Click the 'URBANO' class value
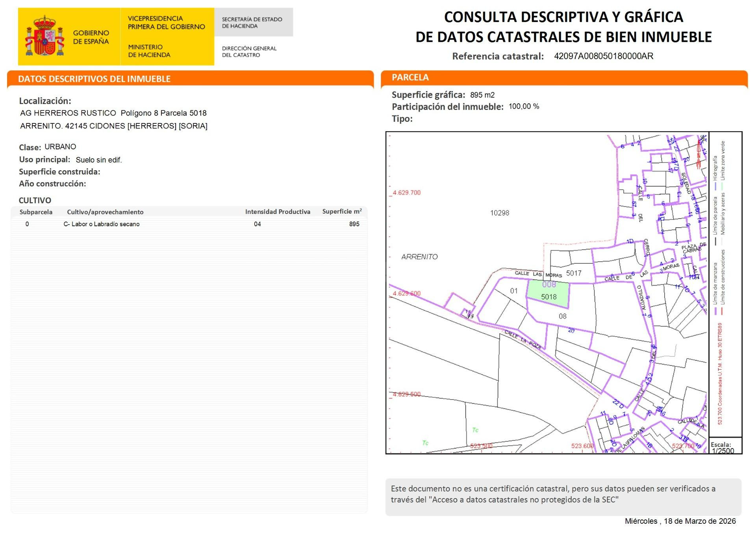The height and width of the screenshot is (534, 756). coord(60,147)
